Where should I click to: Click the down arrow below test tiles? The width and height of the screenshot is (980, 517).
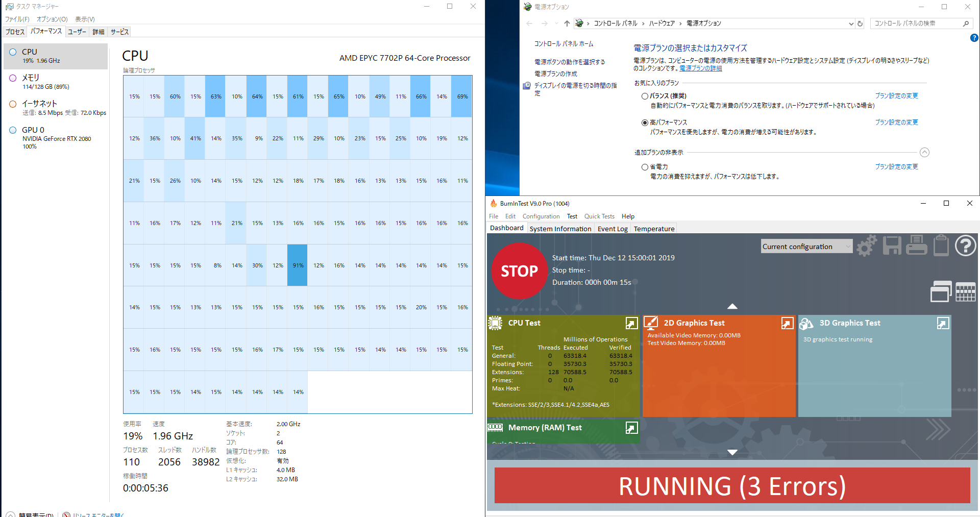click(732, 452)
